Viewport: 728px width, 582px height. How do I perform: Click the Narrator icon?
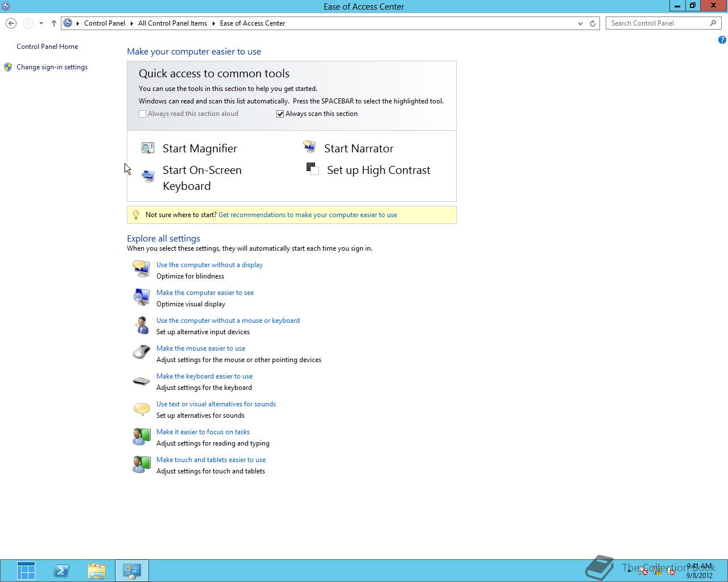tap(309, 148)
